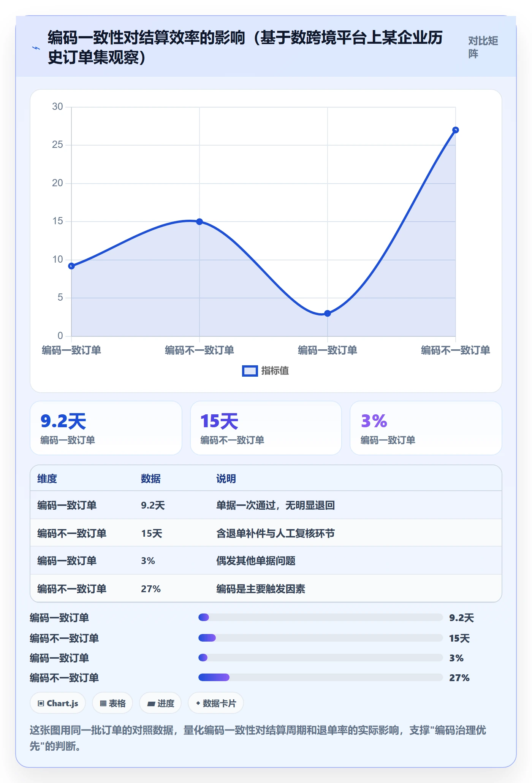Click the 数据 column header

tap(151, 479)
